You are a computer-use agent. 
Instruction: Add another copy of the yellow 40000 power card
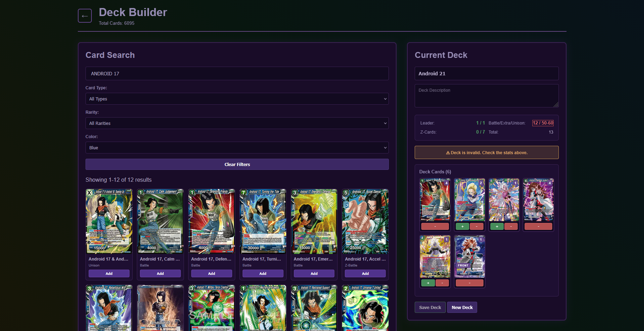pos(428,283)
